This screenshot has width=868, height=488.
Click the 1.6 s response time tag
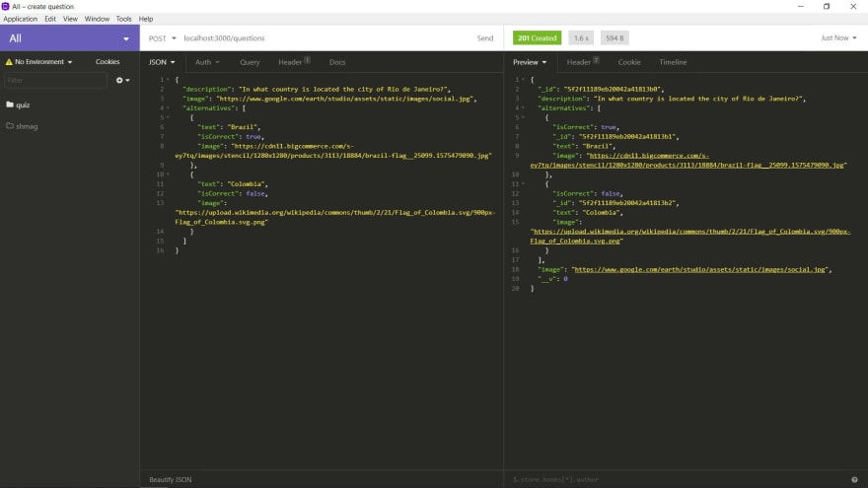(x=581, y=38)
